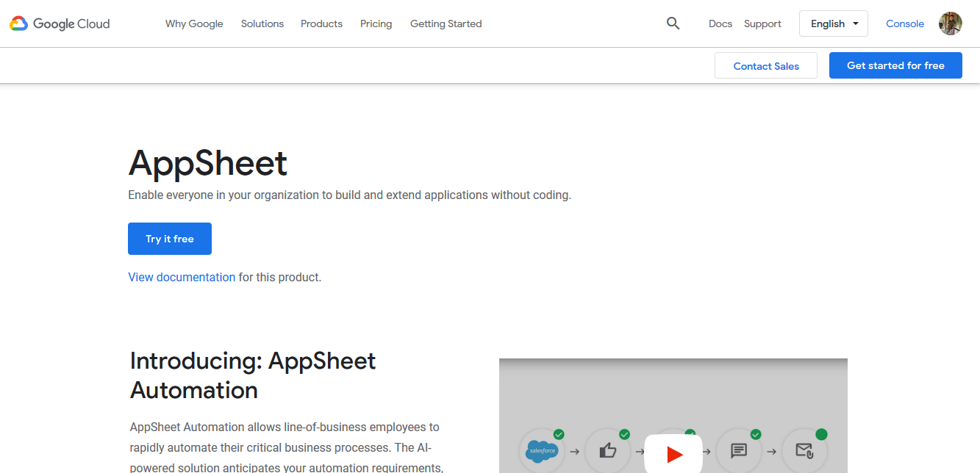
Task: Click Get started for free button
Action: point(895,65)
